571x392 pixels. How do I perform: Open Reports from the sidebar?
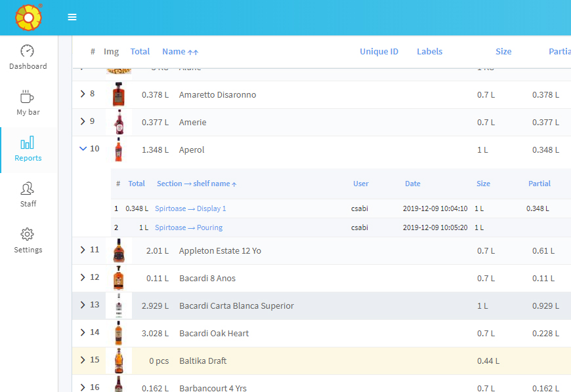[x=28, y=149]
